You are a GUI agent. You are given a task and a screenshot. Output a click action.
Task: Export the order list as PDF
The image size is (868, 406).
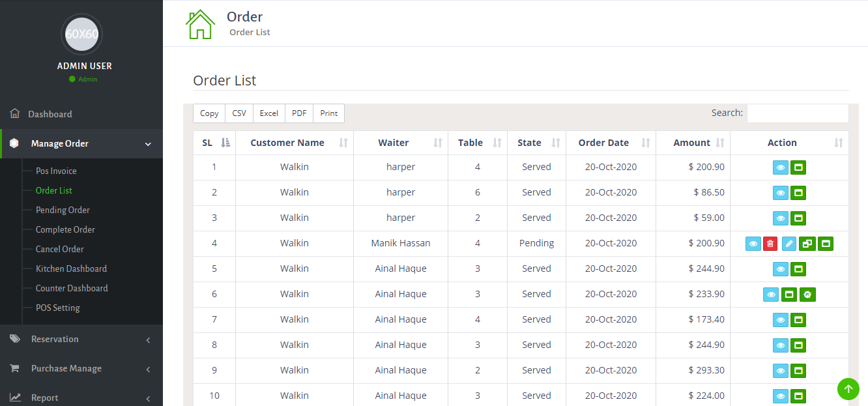tap(299, 113)
